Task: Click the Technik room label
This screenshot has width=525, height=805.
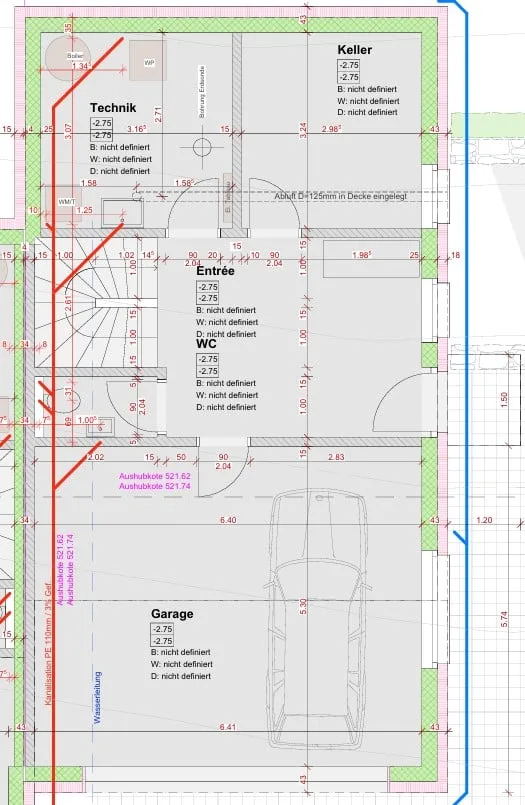Action: pyautogui.click(x=113, y=108)
